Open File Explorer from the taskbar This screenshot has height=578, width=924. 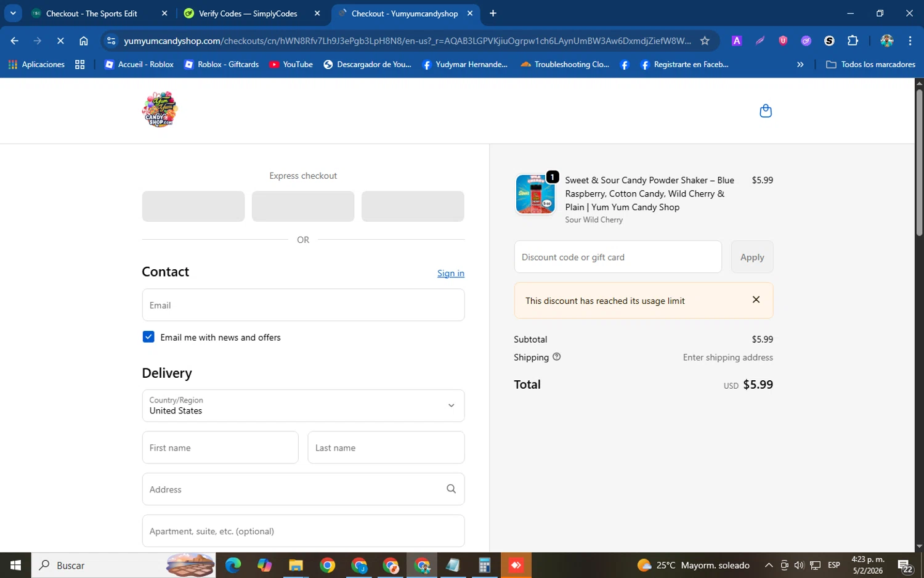(296, 565)
